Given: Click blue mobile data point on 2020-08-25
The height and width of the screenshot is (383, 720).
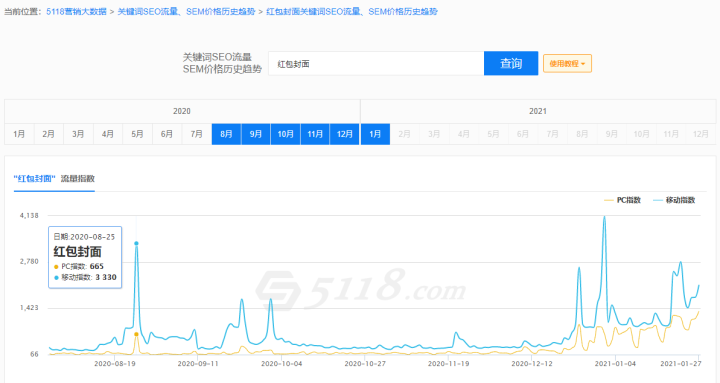Looking at the screenshot, I should 136,243.
